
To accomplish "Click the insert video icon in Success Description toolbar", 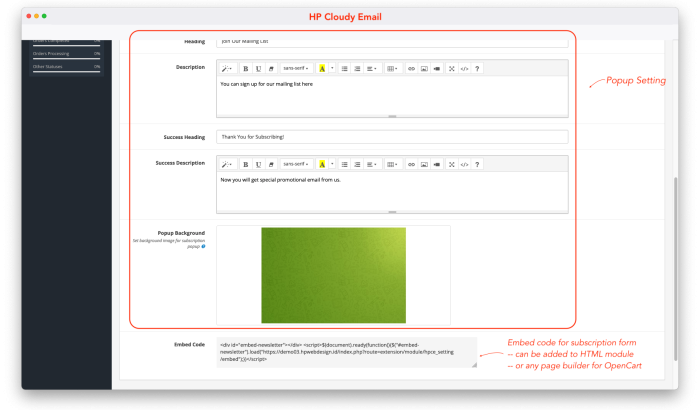I will click(437, 164).
